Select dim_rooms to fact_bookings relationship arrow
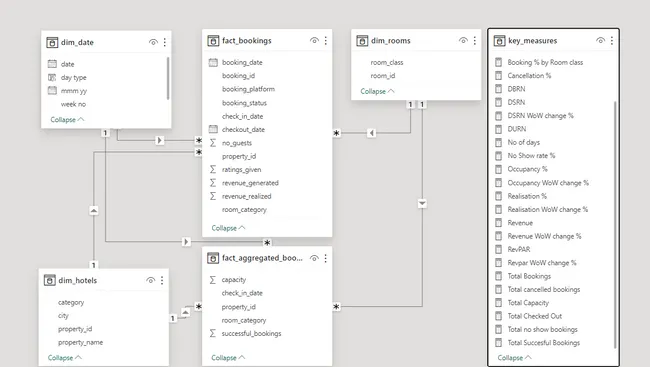This screenshot has width=650, height=367. [x=371, y=133]
